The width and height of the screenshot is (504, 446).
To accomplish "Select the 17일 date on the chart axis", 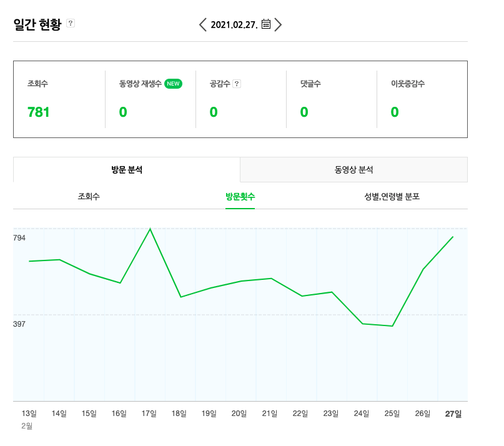I will point(149,414).
